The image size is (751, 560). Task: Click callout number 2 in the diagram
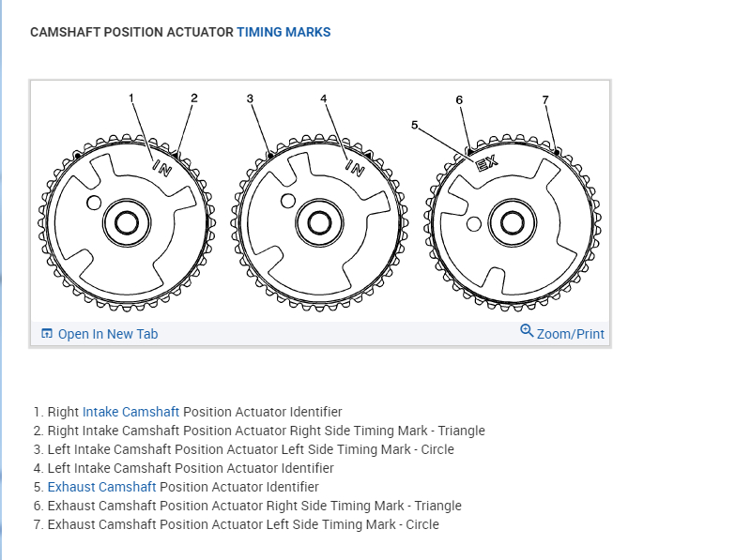(x=194, y=98)
